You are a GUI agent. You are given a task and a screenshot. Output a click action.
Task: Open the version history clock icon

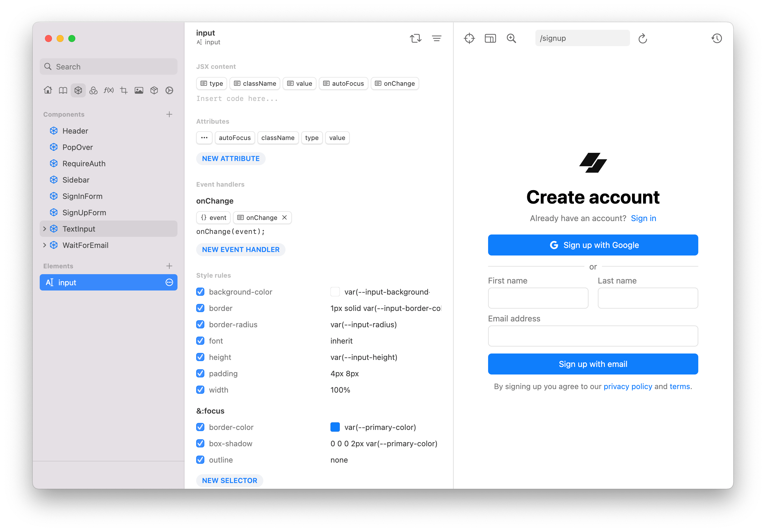coord(717,38)
